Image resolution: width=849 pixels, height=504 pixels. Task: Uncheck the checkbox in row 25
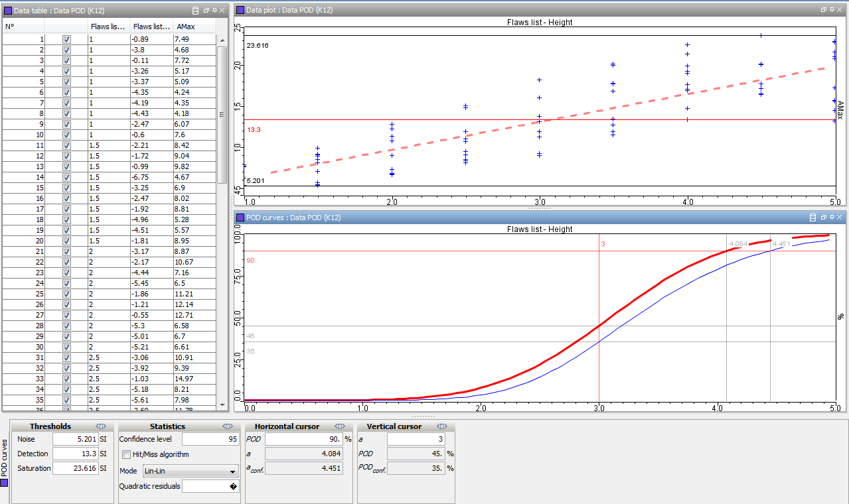(x=66, y=294)
